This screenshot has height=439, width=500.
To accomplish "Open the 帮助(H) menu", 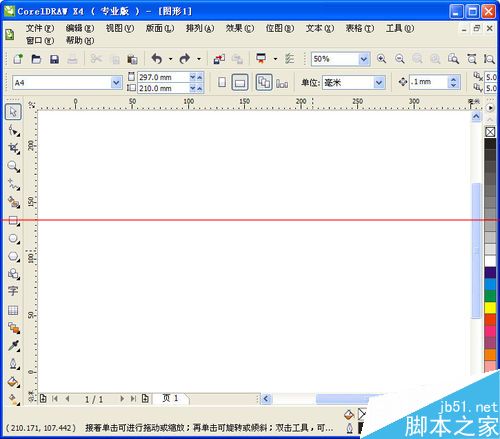I will pyautogui.click(x=80, y=41).
